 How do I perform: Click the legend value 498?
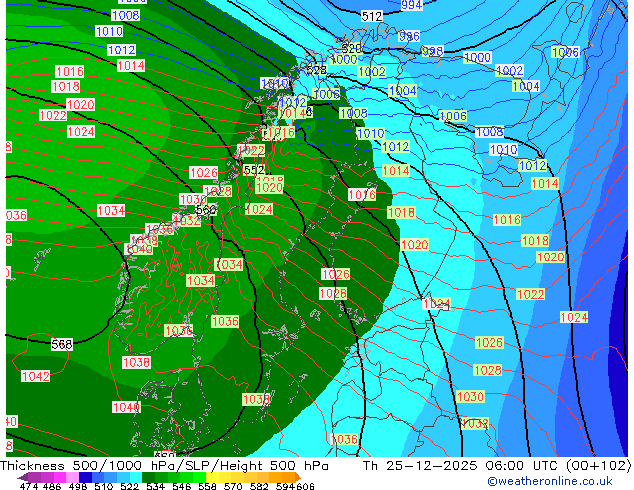coord(78,486)
